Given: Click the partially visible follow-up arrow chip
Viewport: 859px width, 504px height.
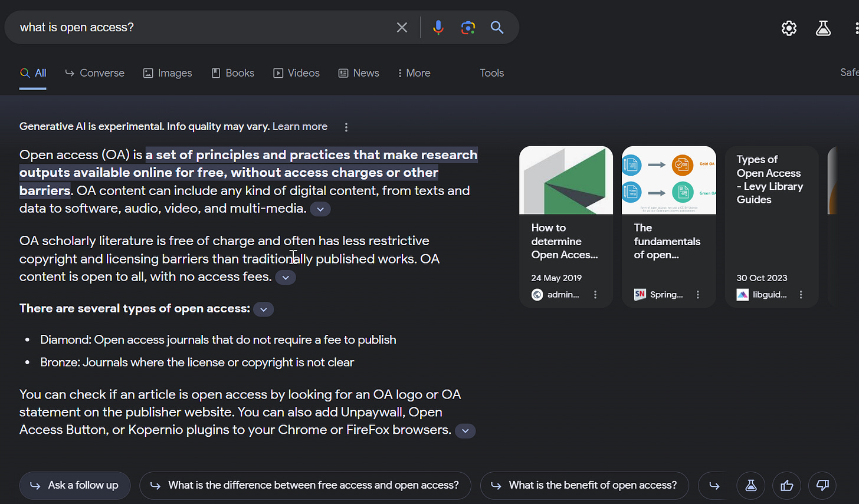Looking at the screenshot, I should pyautogui.click(x=714, y=486).
